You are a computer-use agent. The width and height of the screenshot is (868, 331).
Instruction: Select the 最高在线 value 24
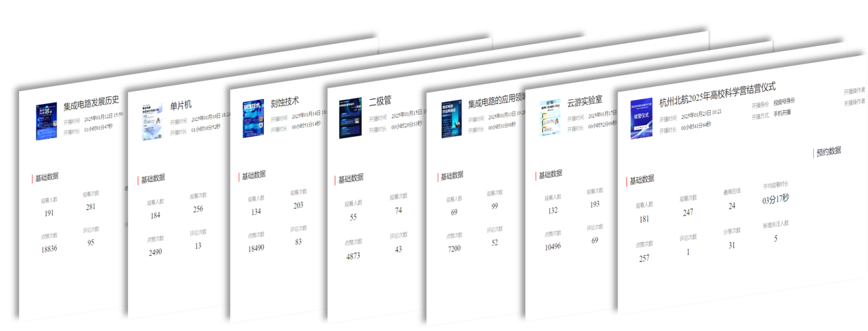tap(731, 206)
